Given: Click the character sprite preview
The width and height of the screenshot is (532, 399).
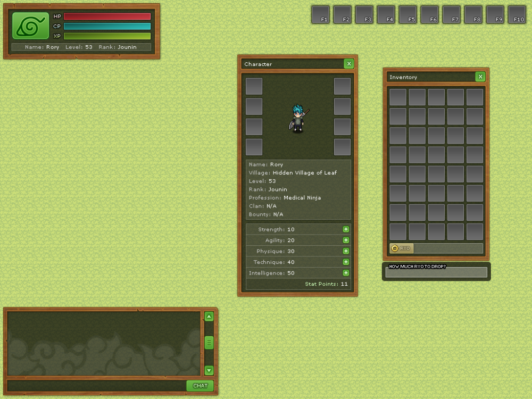Looking at the screenshot, I should 298,118.
